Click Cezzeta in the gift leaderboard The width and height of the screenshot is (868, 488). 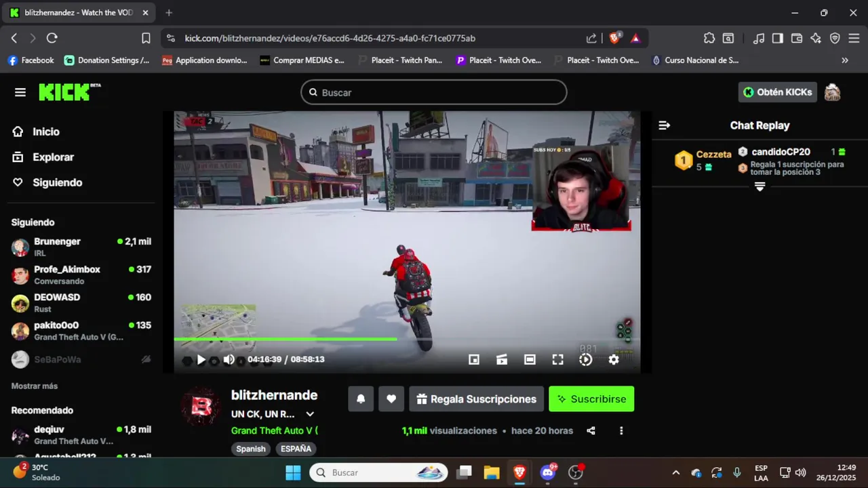pos(713,155)
